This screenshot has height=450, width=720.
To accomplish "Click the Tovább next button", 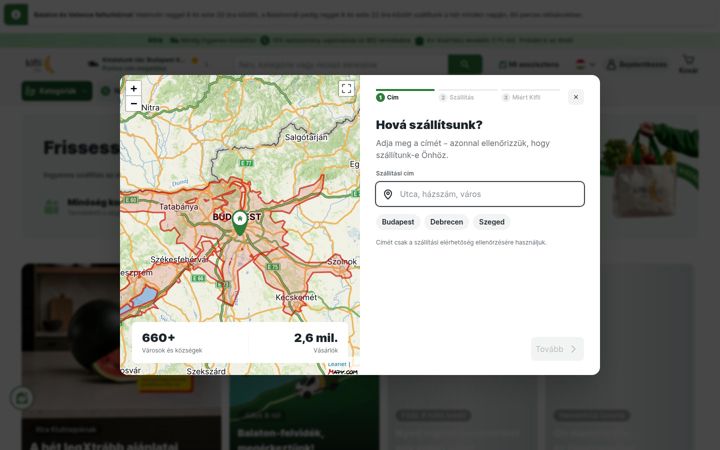I will click(x=557, y=349).
